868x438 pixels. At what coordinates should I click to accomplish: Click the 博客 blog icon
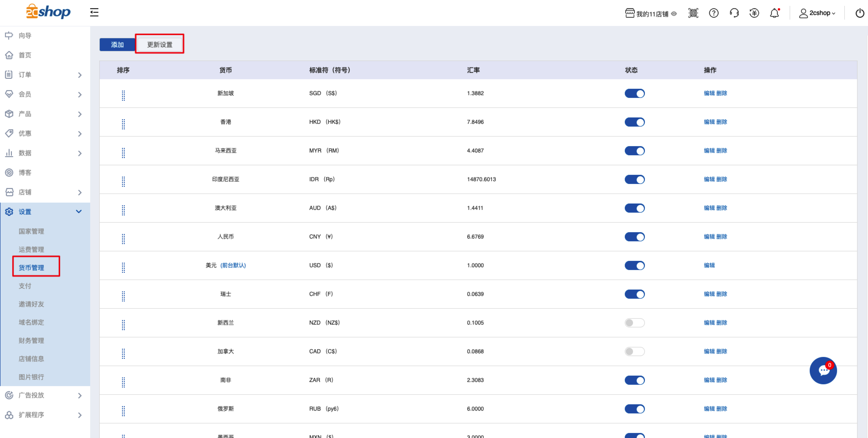point(9,173)
